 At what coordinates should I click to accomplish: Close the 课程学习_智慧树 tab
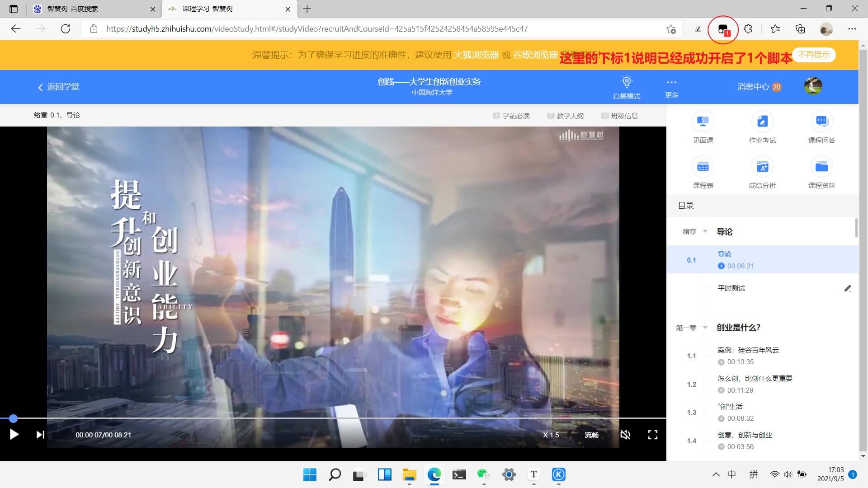click(x=288, y=9)
